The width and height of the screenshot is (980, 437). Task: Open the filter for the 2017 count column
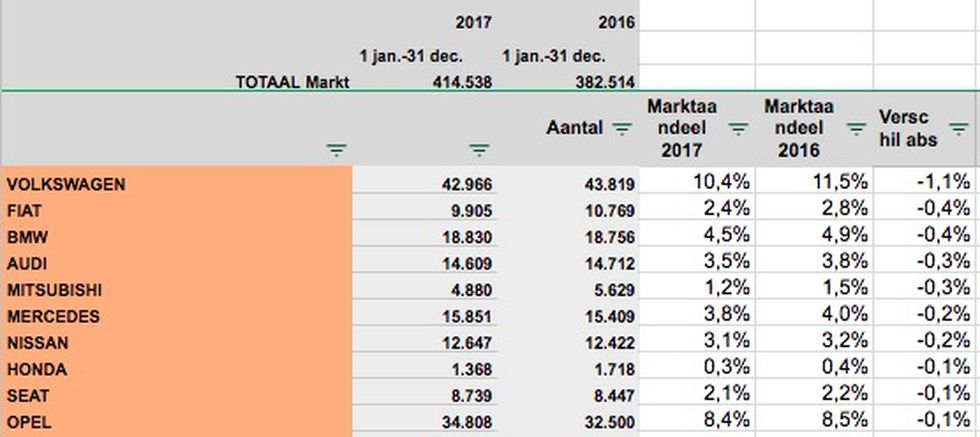tap(479, 150)
